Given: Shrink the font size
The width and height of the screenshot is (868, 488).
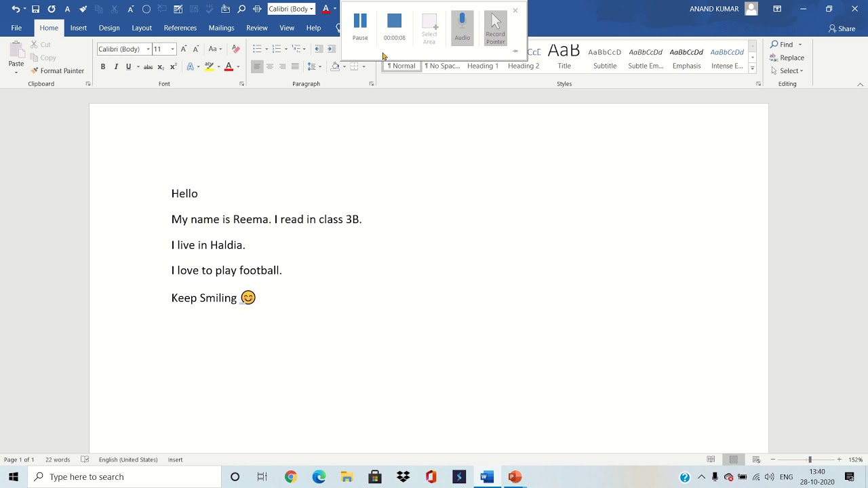Looking at the screenshot, I should point(196,49).
